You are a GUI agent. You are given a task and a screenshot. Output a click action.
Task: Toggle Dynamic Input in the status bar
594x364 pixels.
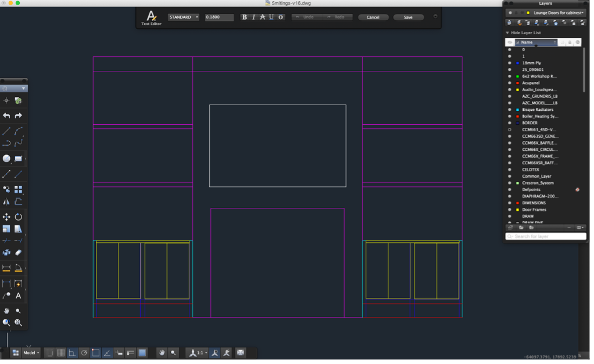click(x=119, y=352)
